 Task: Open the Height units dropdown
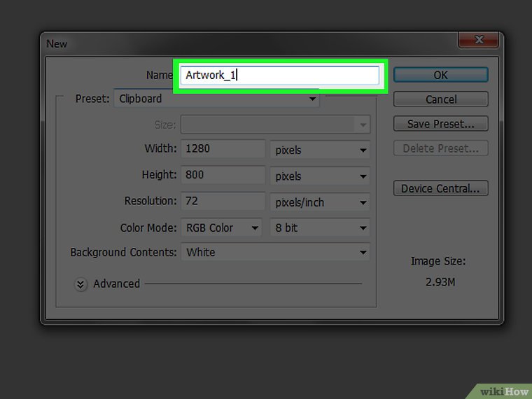pos(320,176)
